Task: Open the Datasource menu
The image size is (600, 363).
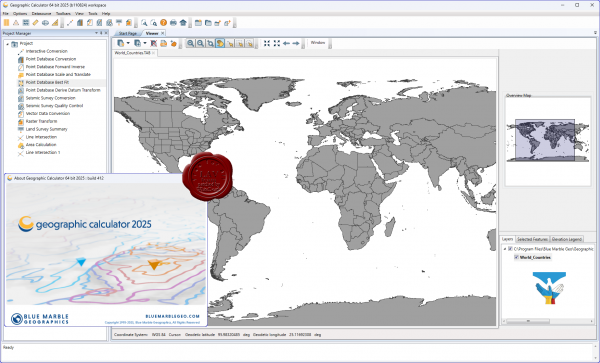Action: 41,13
